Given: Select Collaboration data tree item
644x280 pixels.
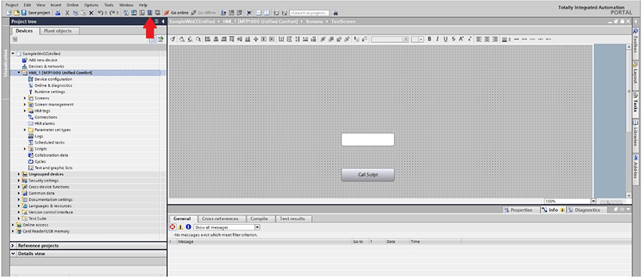Looking at the screenshot, I should [x=52, y=155].
